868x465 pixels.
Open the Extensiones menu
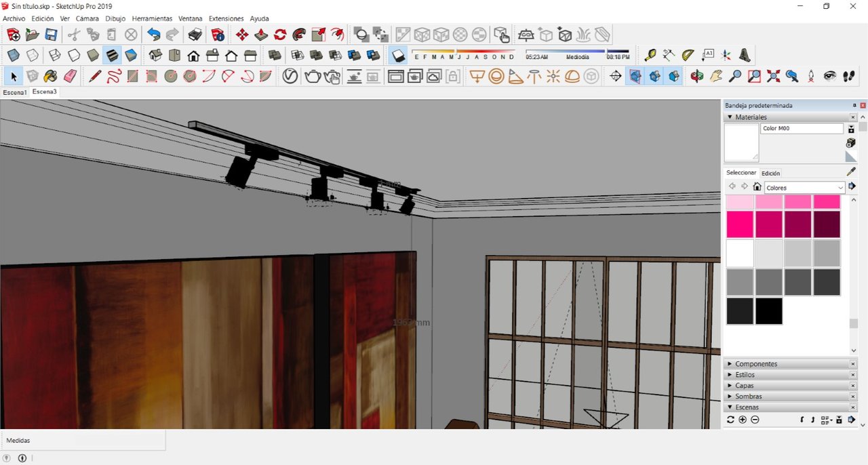point(226,18)
